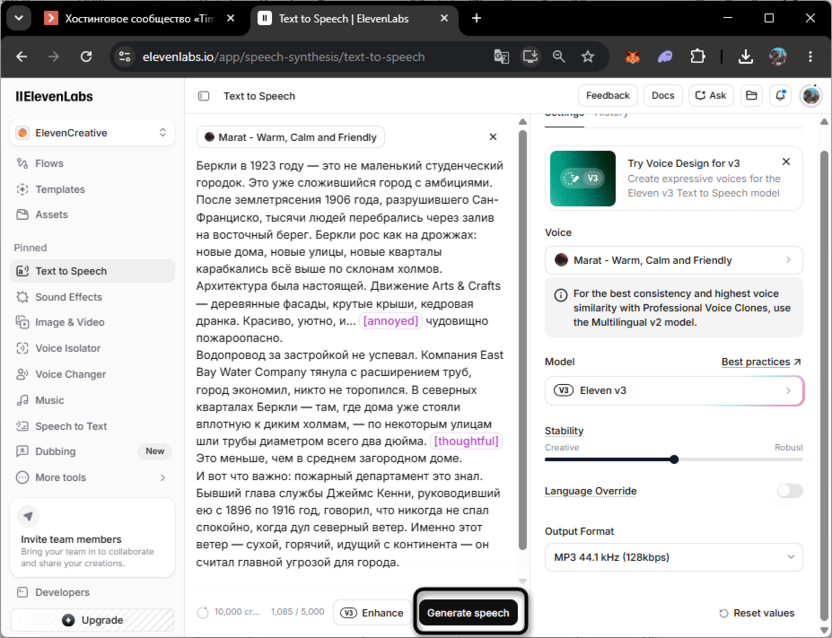Open the tab search dropdown arrow

click(19, 19)
